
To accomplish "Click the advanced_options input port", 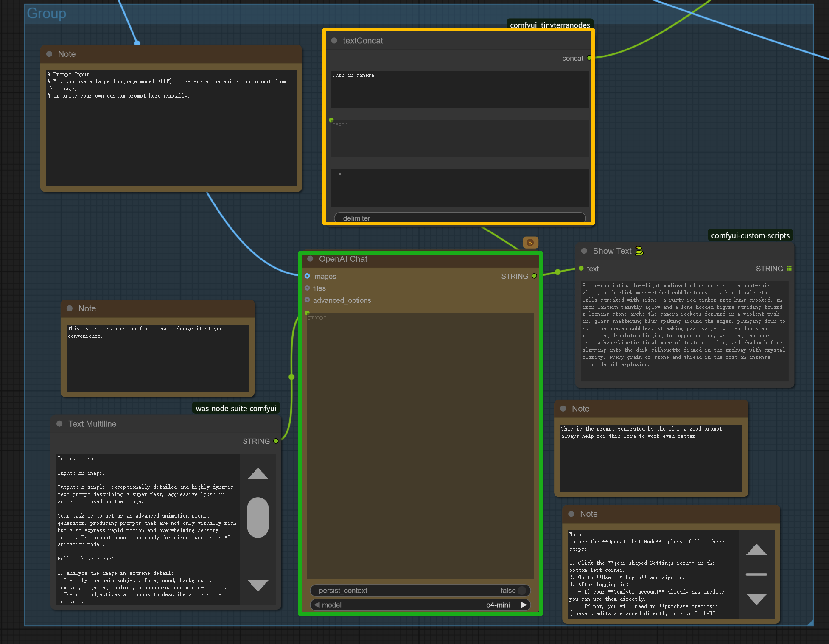I will point(307,300).
